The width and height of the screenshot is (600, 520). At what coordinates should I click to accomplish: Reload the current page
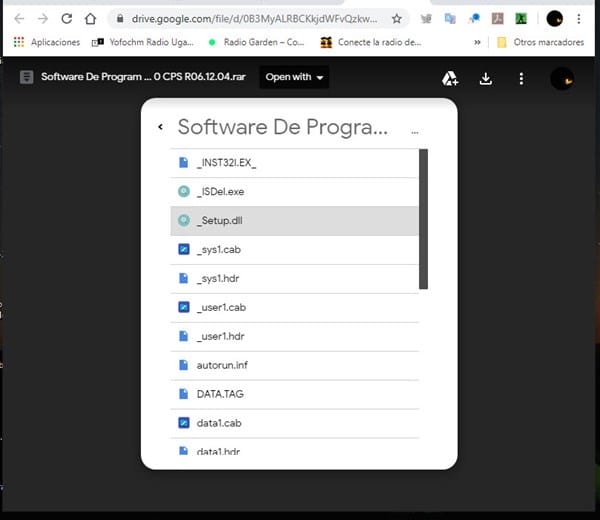[x=67, y=18]
